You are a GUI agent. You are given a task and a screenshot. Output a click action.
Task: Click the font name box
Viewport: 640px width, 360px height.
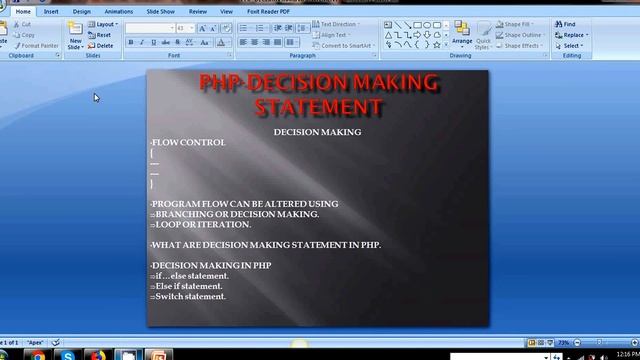point(150,28)
